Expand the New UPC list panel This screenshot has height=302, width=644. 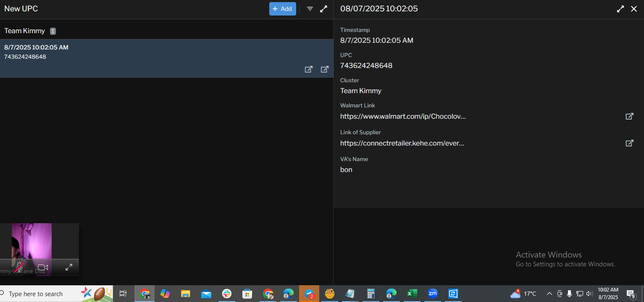[323, 9]
